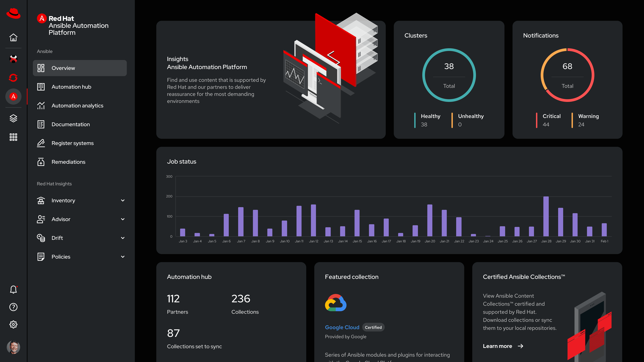
Task: Click the Unhealthy orange legend marker
Action: click(x=452, y=120)
